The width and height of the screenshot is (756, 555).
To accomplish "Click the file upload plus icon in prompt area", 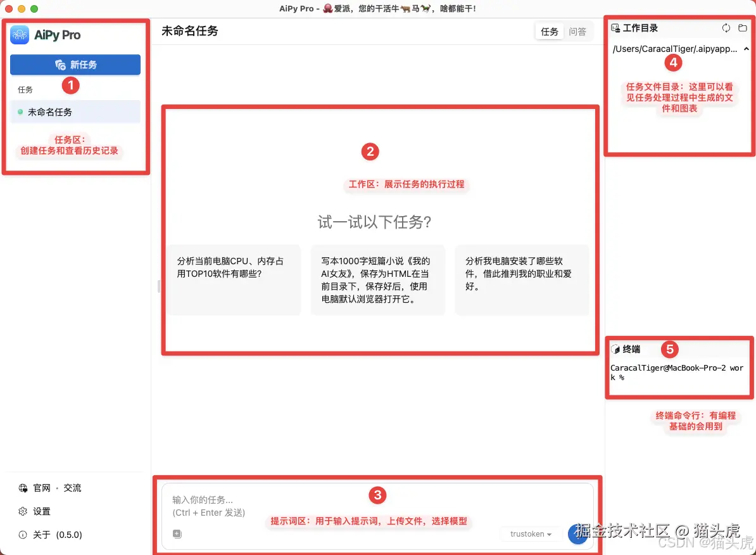I will (177, 533).
